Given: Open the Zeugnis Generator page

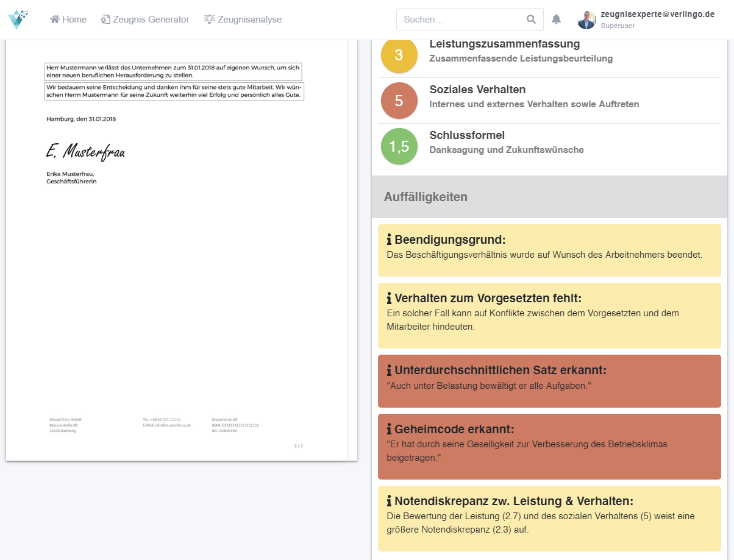Looking at the screenshot, I should [x=145, y=19].
